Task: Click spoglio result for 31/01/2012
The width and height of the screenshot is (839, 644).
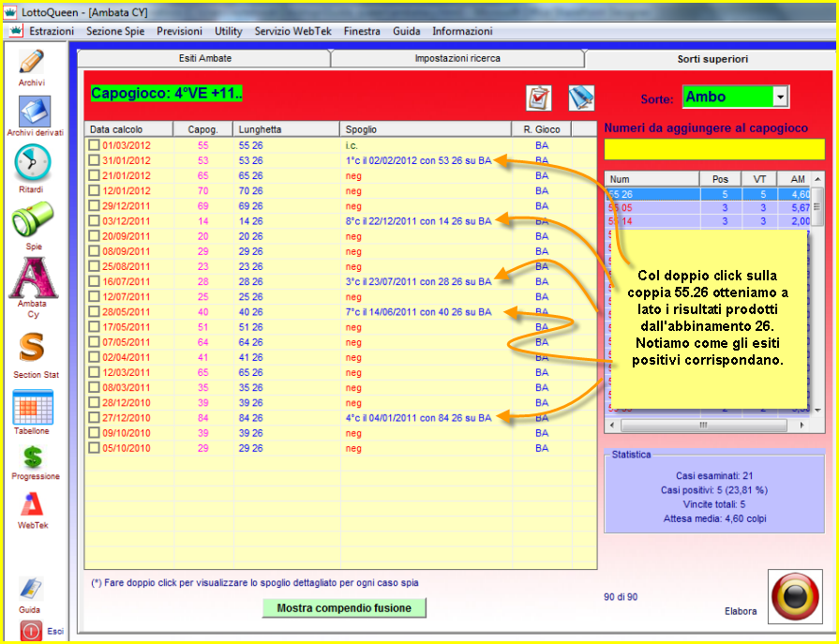Action: 418,160
